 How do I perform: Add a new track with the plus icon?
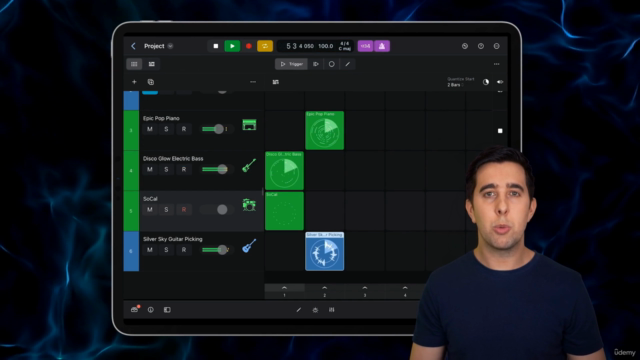pyautogui.click(x=134, y=82)
